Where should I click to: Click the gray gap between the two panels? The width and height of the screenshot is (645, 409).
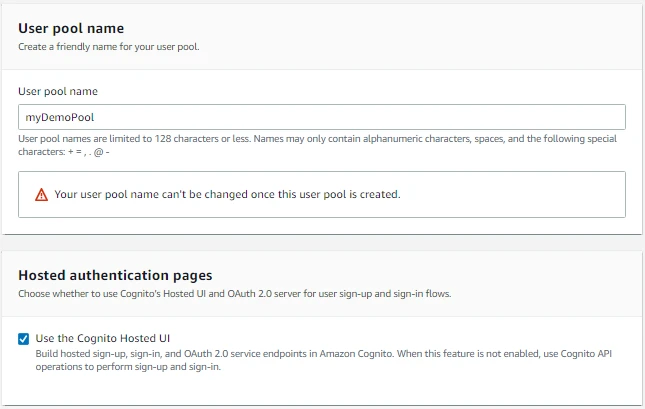point(322,243)
